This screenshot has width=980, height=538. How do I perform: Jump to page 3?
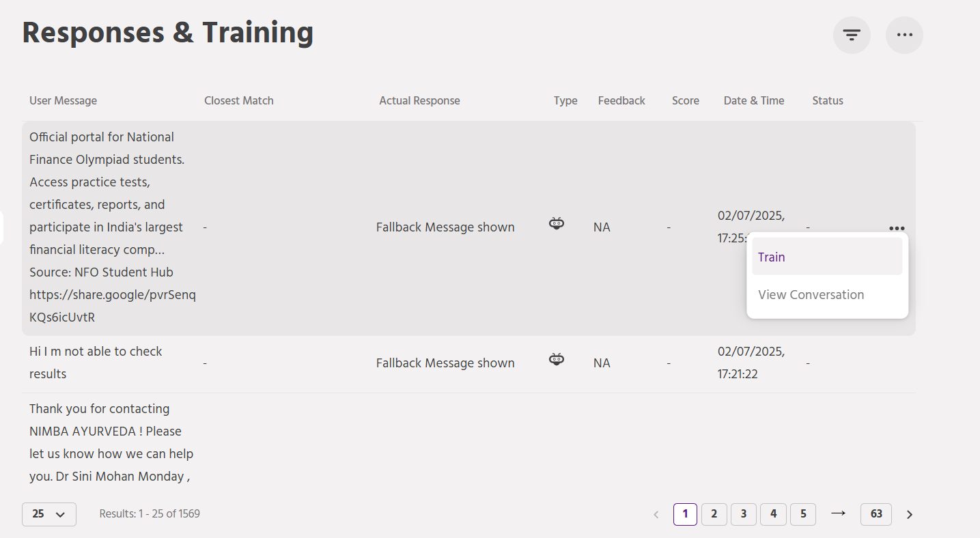(743, 514)
